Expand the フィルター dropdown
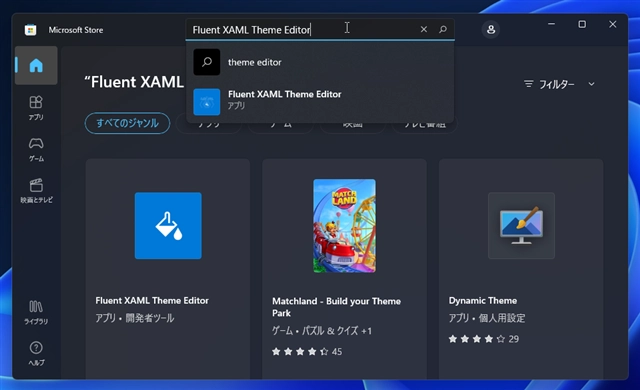Viewport: 640px width, 390px height. [x=559, y=84]
